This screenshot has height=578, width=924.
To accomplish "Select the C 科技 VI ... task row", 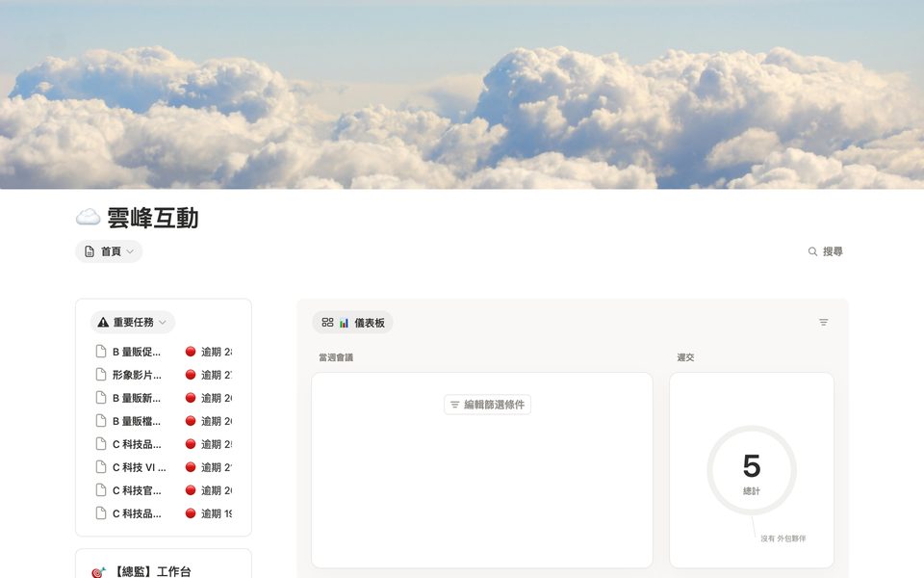I will point(164,467).
